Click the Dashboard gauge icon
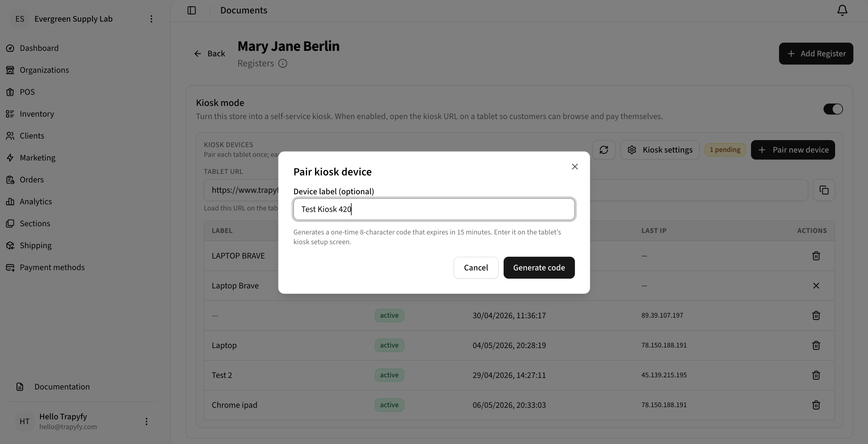 pyautogui.click(x=10, y=48)
